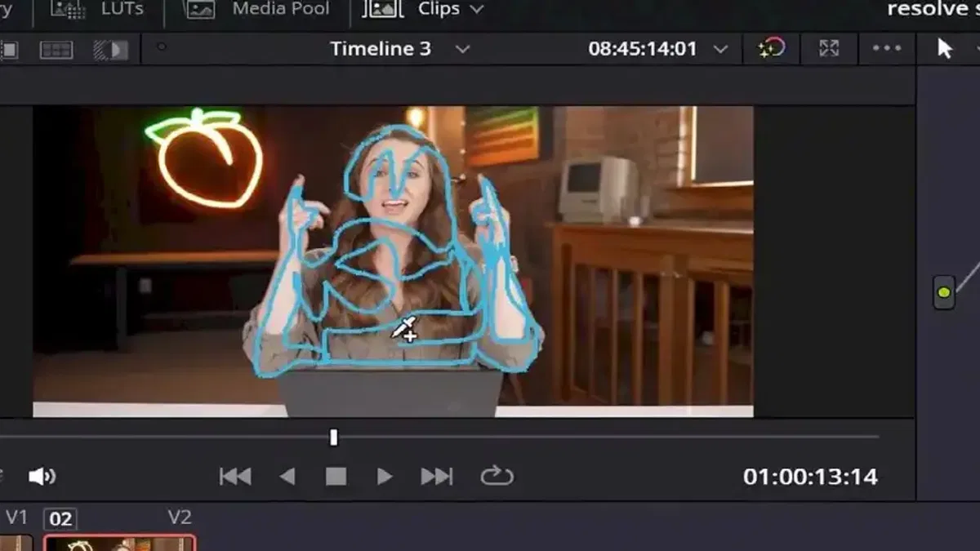Image resolution: width=980 pixels, height=551 pixels.
Task: Click the Magic Mask overlay icon
Action: pyautogui.click(x=771, y=48)
